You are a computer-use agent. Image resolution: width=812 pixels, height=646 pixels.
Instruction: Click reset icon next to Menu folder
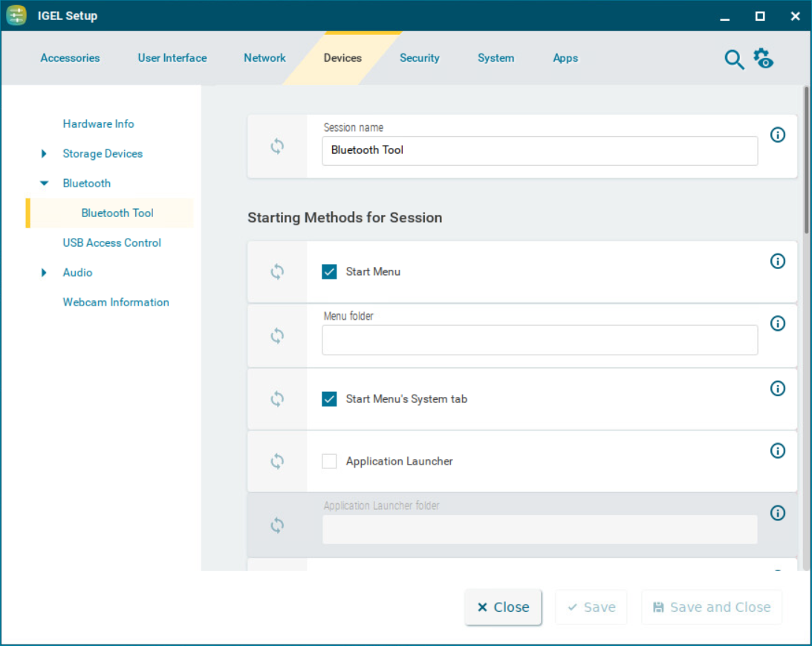(x=277, y=336)
